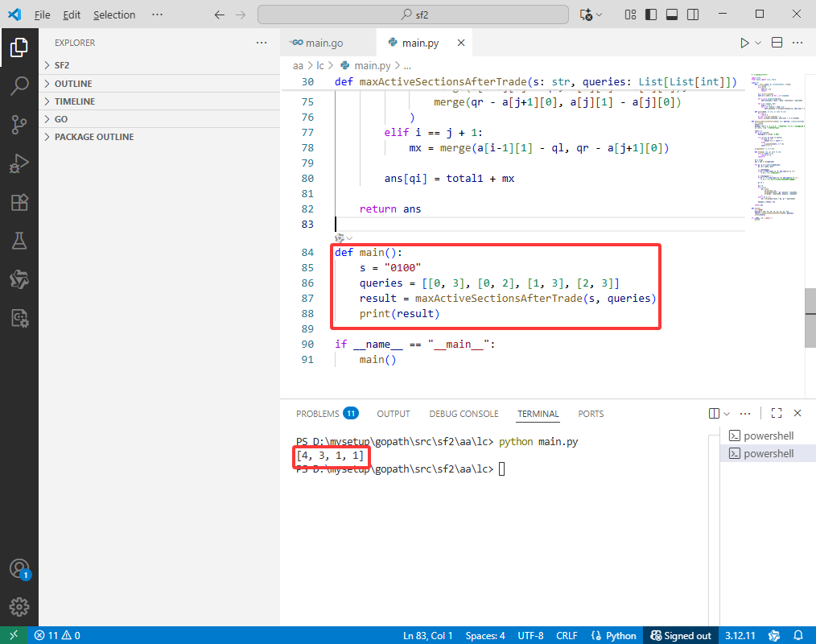Switch to the PORTS panel tab
Viewport: 816px width, 644px height.
coord(591,414)
